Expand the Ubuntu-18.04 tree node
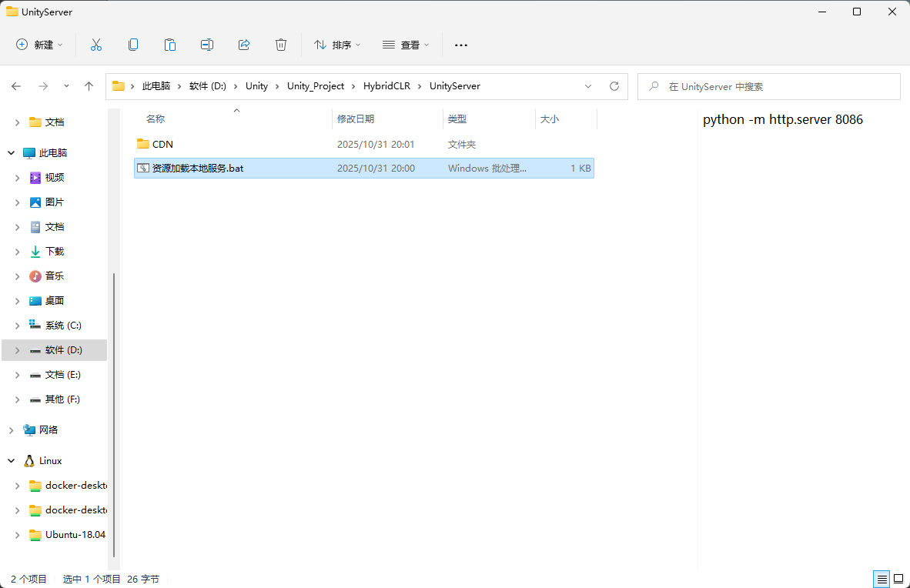The height and width of the screenshot is (588, 910). (x=18, y=535)
